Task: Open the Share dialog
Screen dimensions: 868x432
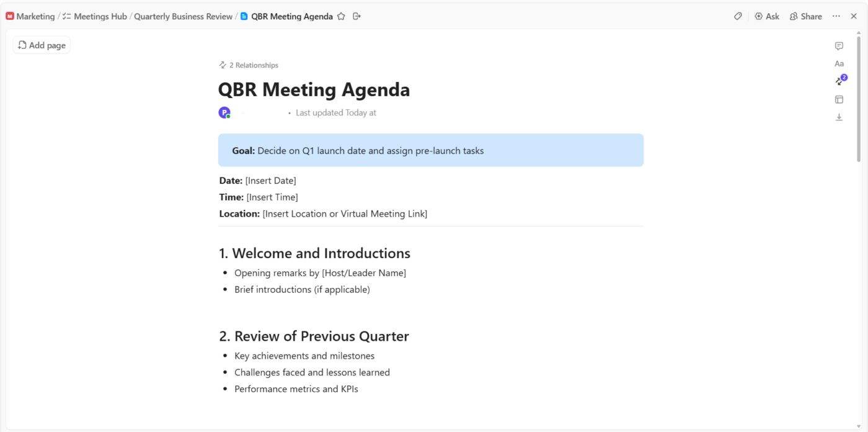Action: (805, 16)
